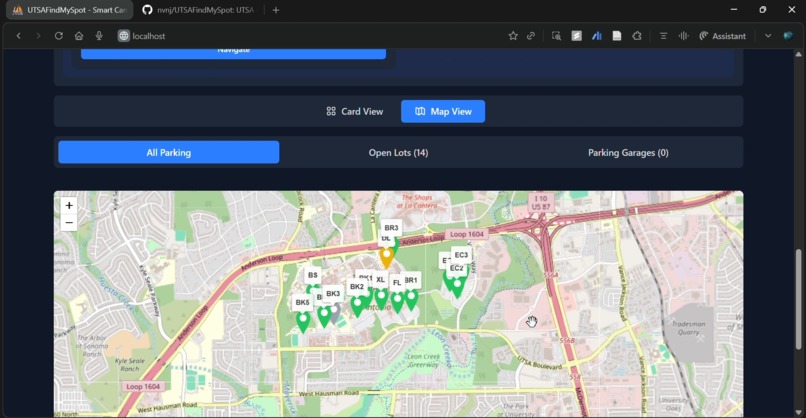Click the page vertical scrollbar thumb
The image size is (806, 418).
click(798, 299)
